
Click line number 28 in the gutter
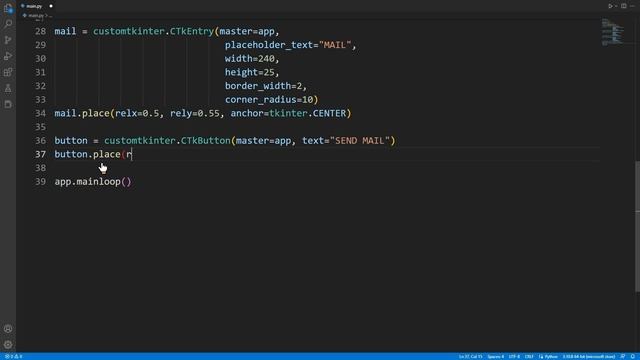point(40,31)
